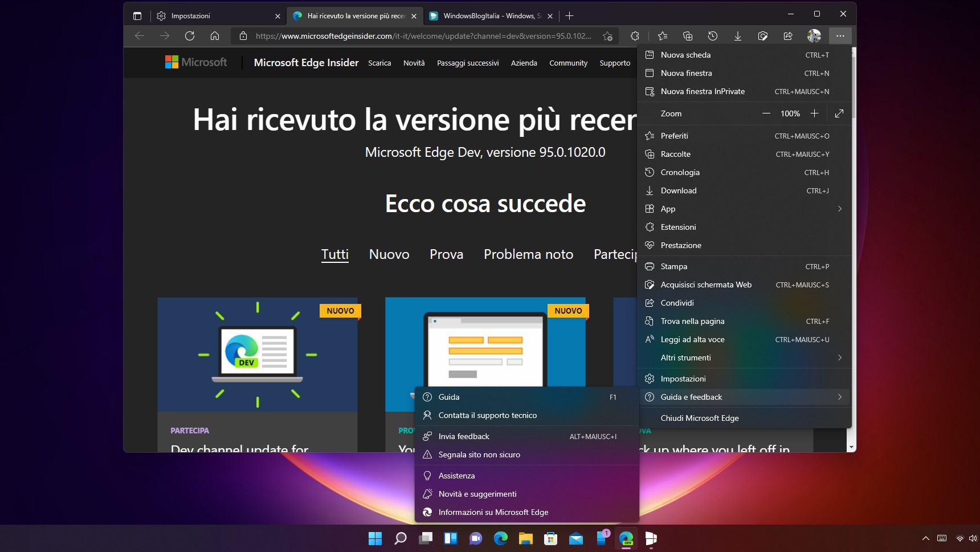Open Web capture toolbar icon
980x552 pixels.
click(763, 36)
